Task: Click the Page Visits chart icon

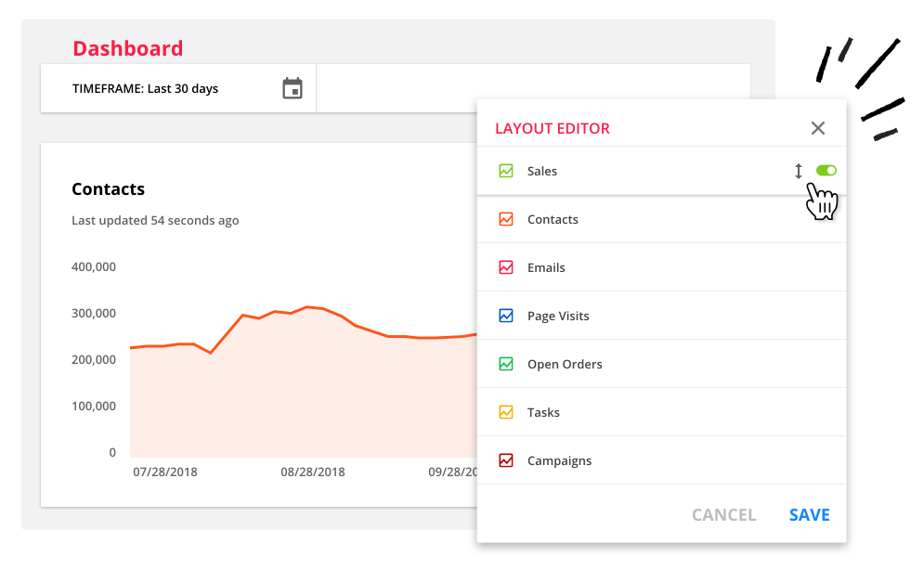Action: 506,316
